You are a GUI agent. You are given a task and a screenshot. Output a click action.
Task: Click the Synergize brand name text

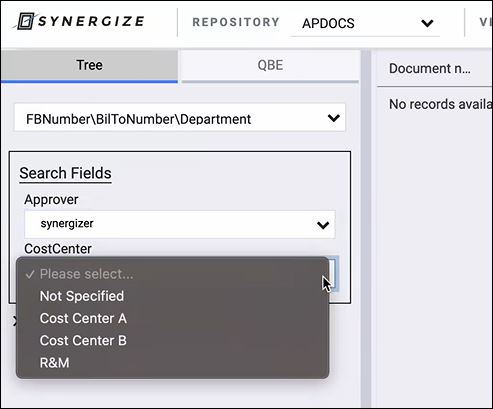point(91,21)
